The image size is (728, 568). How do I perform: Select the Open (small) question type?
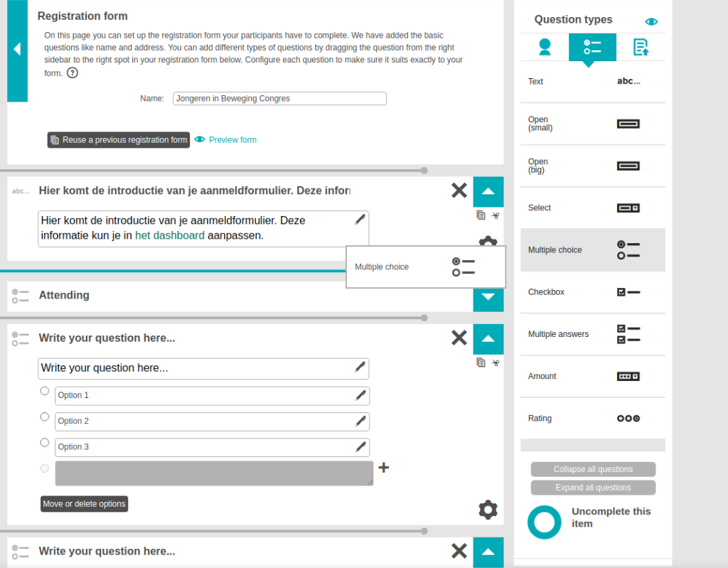click(593, 124)
